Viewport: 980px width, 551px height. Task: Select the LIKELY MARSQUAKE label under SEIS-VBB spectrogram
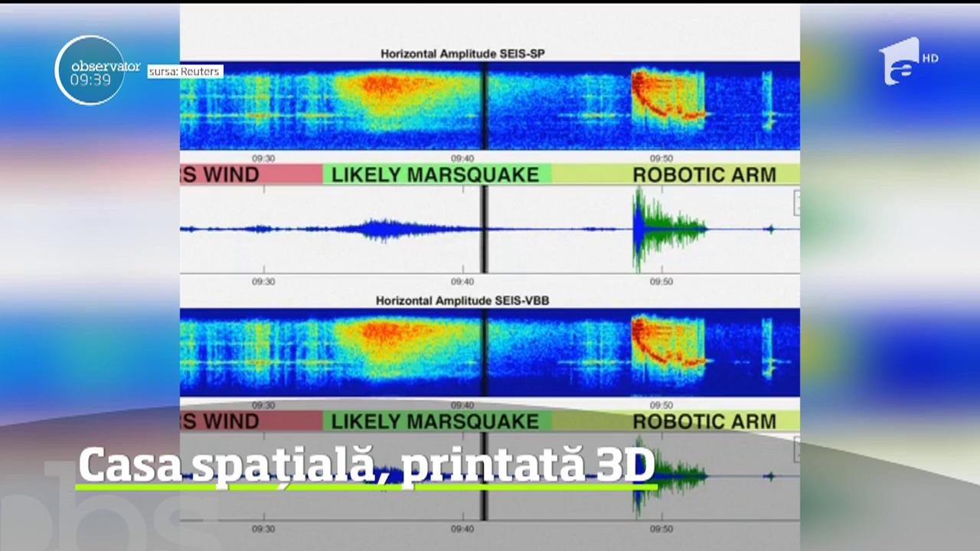pos(435,421)
